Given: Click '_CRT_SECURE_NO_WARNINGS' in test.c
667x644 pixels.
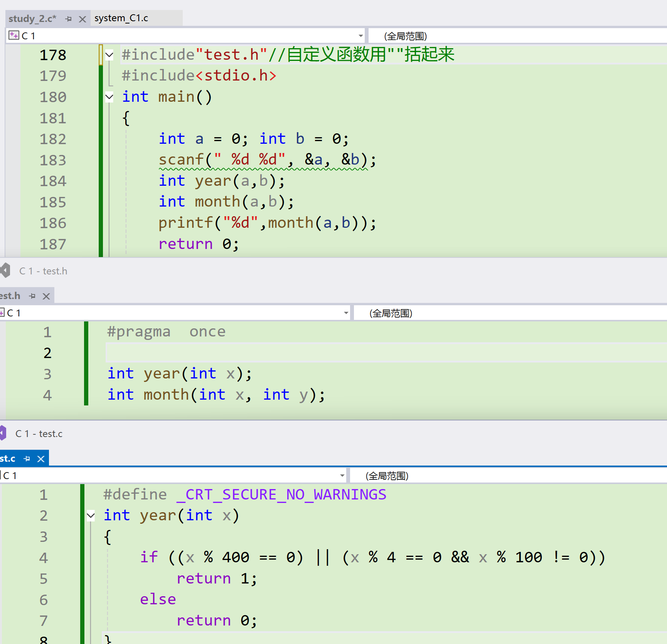Looking at the screenshot, I should (282, 494).
